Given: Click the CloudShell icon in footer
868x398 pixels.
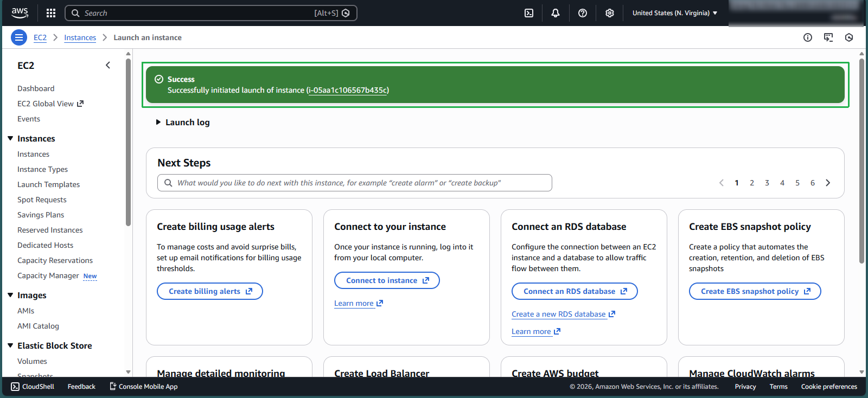Looking at the screenshot, I should tap(15, 387).
